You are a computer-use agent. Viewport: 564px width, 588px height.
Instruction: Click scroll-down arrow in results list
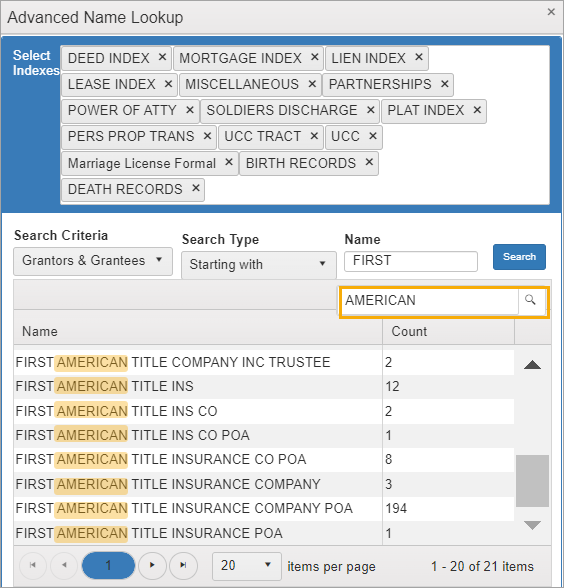pyautogui.click(x=532, y=525)
